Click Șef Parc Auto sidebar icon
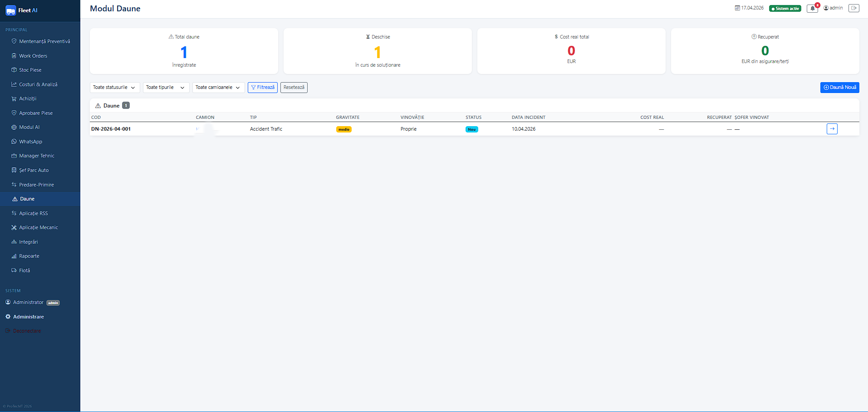 click(14, 170)
